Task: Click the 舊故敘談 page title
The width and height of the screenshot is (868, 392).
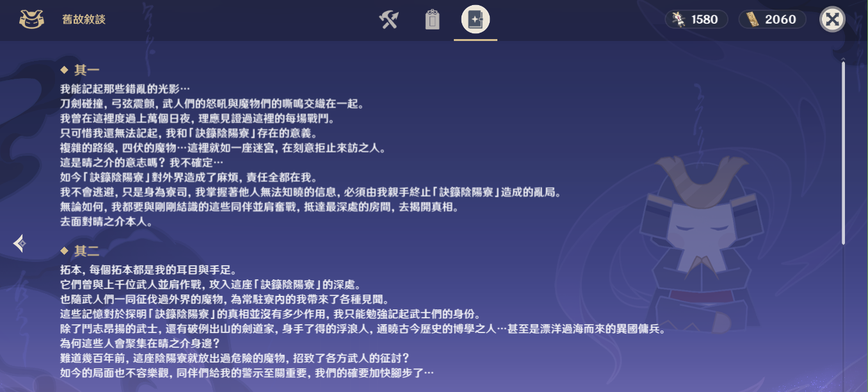Action: (x=84, y=20)
